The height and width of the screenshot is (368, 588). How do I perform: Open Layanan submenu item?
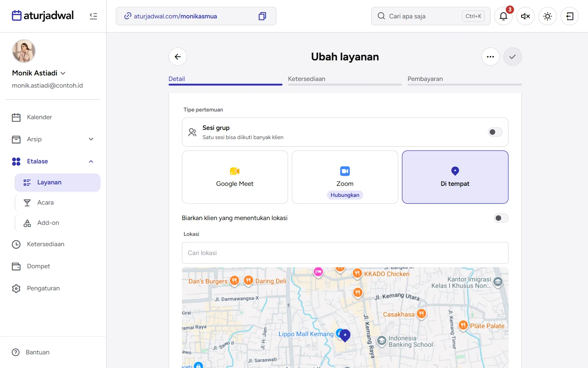coord(58,183)
